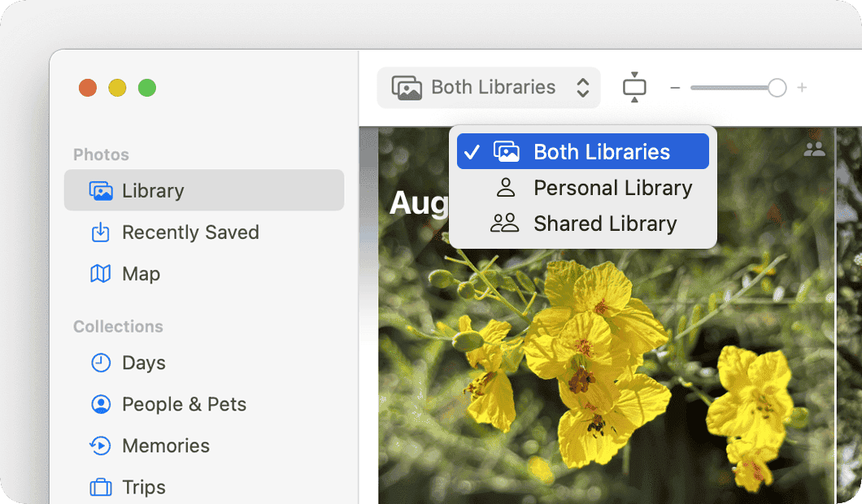
Task: Open the Map icon in sidebar
Action: click(101, 274)
